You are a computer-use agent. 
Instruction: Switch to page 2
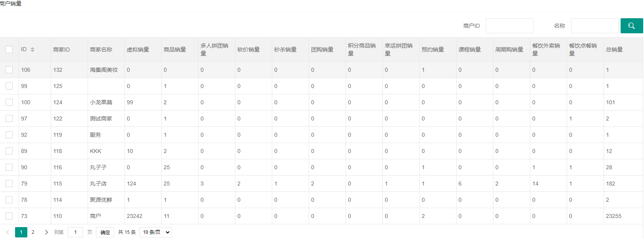click(33, 232)
